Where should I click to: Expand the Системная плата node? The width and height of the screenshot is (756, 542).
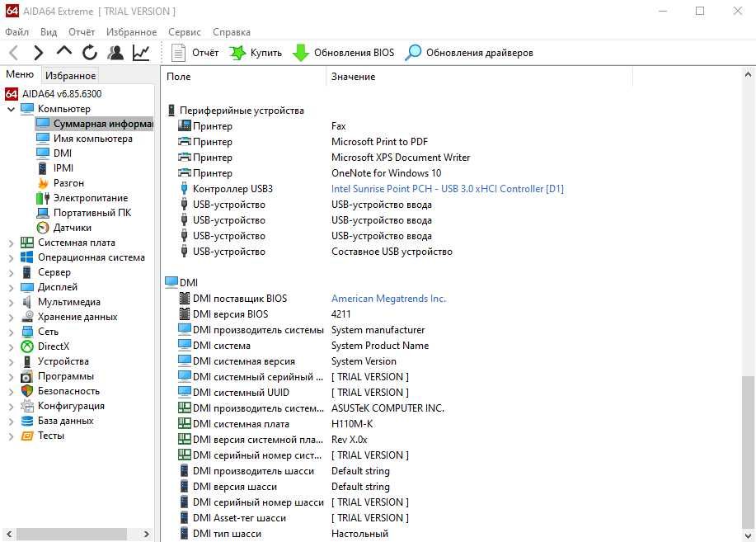(11, 243)
